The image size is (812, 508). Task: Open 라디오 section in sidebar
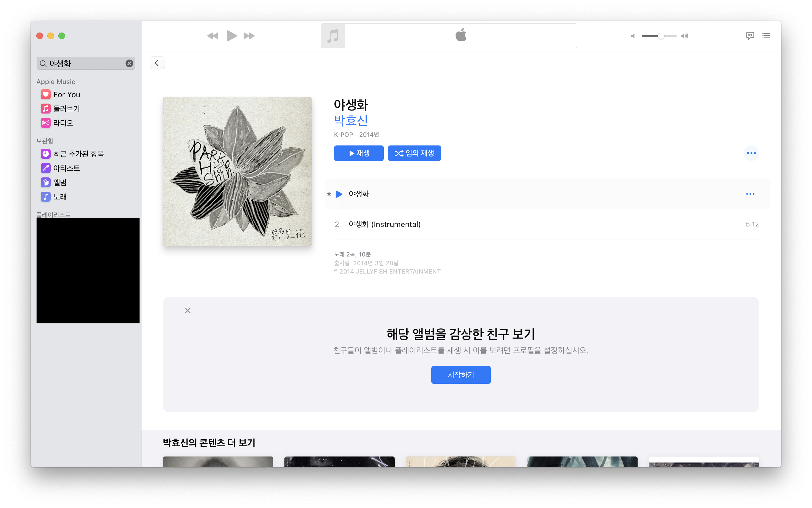tap(63, 123)
